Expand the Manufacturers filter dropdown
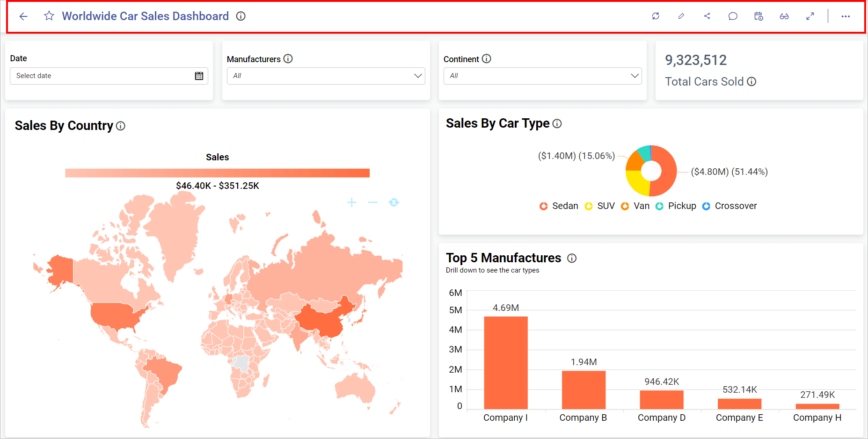Screen dimensions: 868x439 [418, 76]
